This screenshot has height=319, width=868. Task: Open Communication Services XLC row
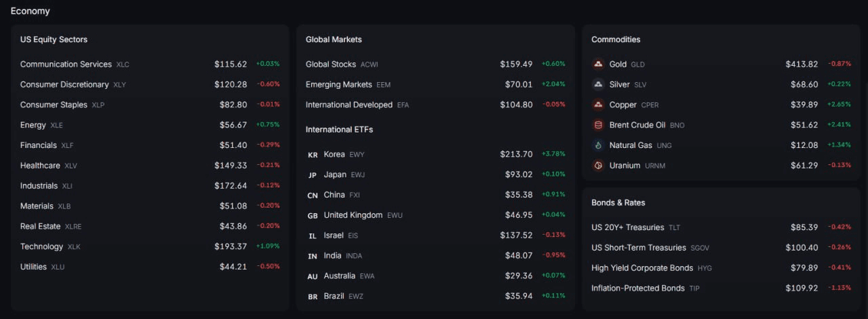(x=150, y=64)
